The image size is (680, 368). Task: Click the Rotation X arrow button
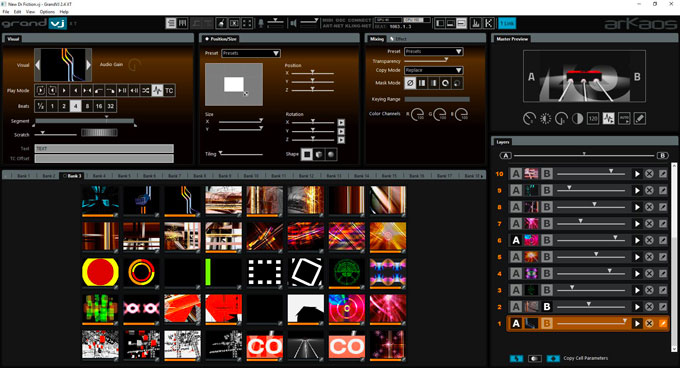coord(341,123)
